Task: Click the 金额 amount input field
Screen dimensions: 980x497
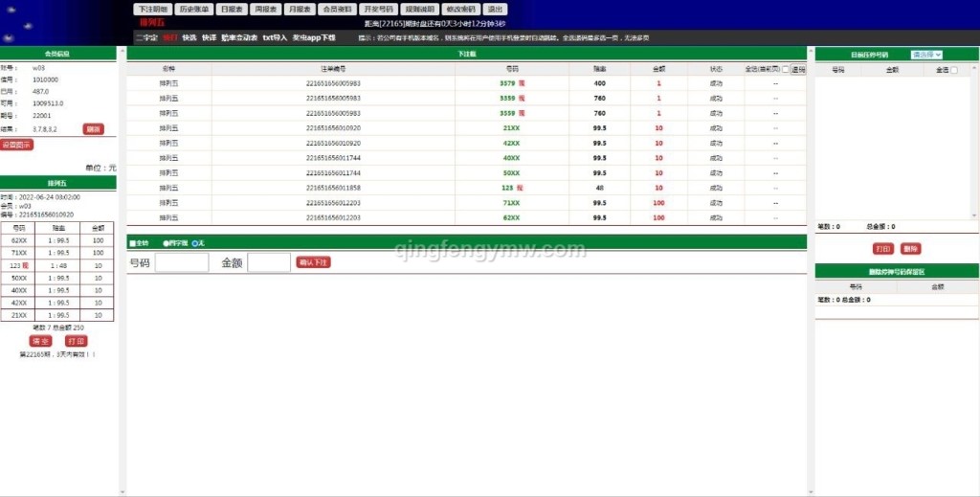Action: (269, 262)
